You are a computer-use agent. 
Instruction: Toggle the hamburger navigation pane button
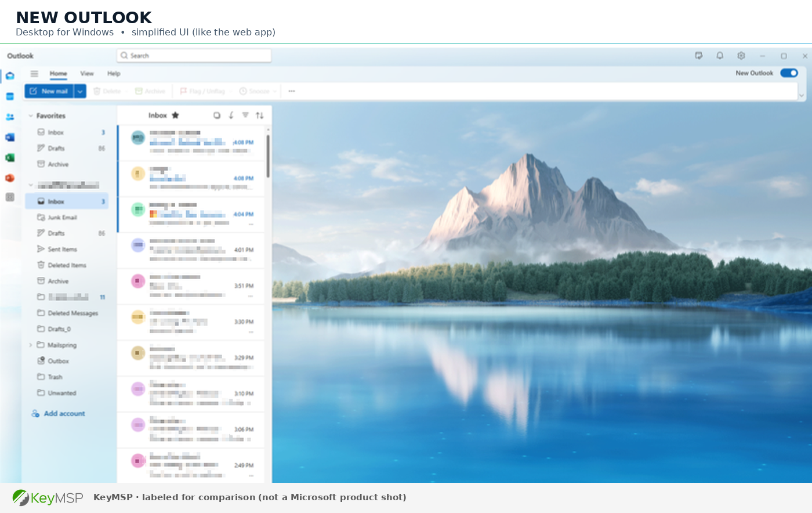click(x=34, y=74)
